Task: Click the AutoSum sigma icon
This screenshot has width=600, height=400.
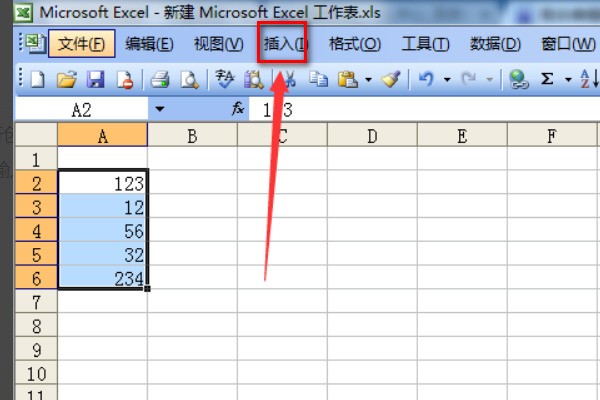Action: tap(548, 79)
